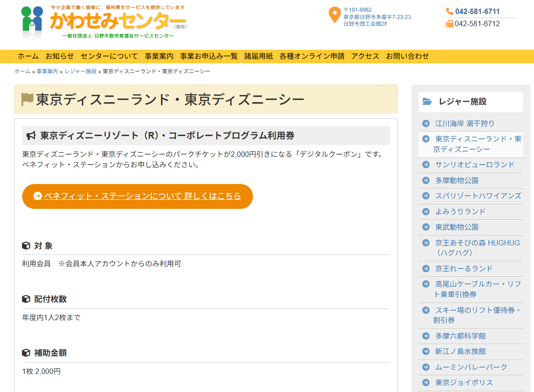Click the 事業案内 breadcrumb link

point(47,71)
